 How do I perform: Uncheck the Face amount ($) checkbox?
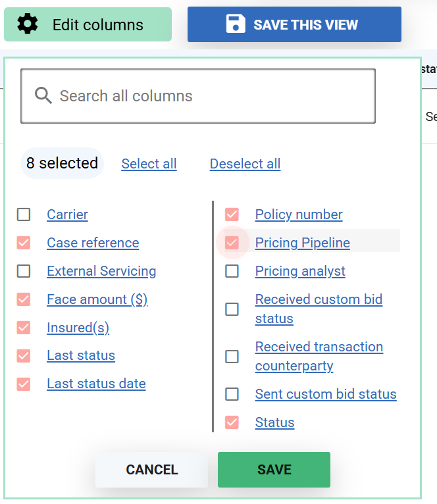[x=24, y=299]
